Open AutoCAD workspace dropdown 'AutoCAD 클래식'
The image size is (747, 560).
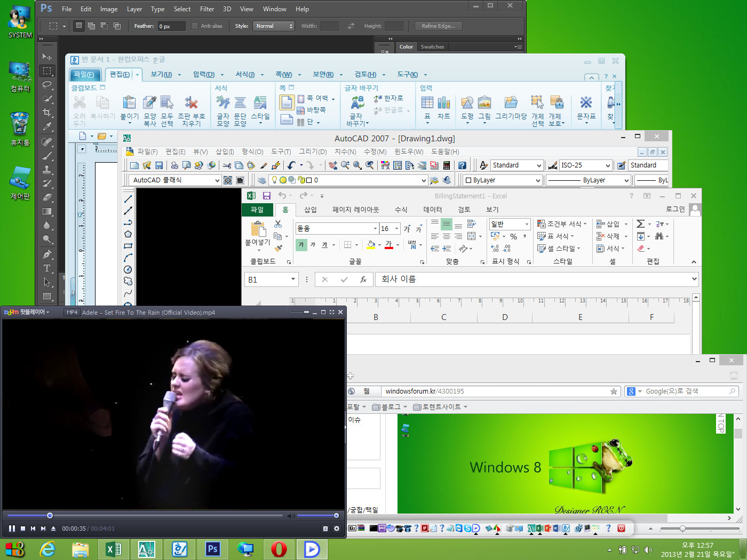[x=175, y=180]
